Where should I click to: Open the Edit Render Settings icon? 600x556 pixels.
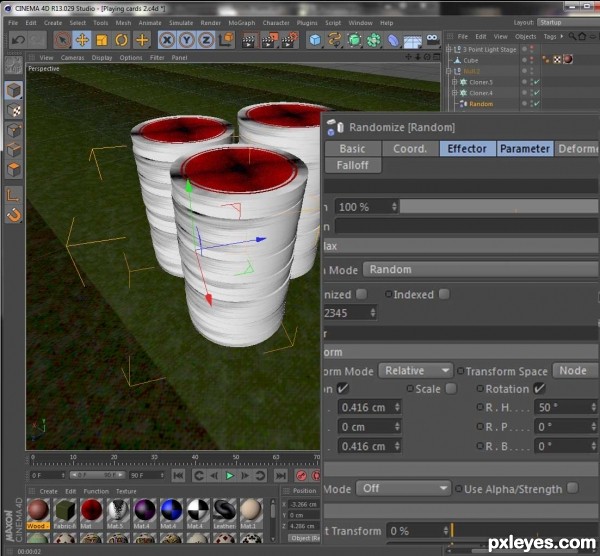290,40
